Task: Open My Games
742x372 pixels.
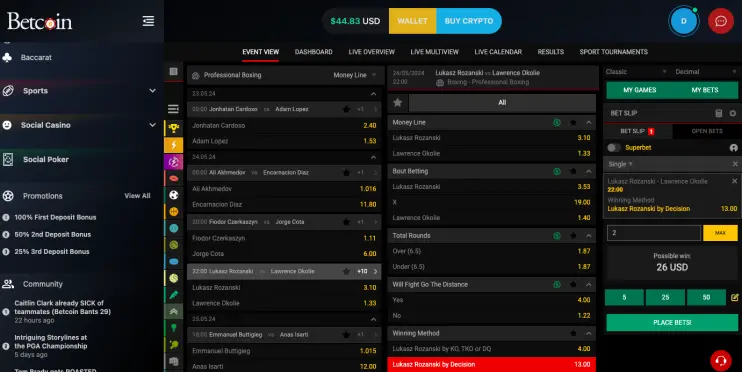Action: (639, 90)
